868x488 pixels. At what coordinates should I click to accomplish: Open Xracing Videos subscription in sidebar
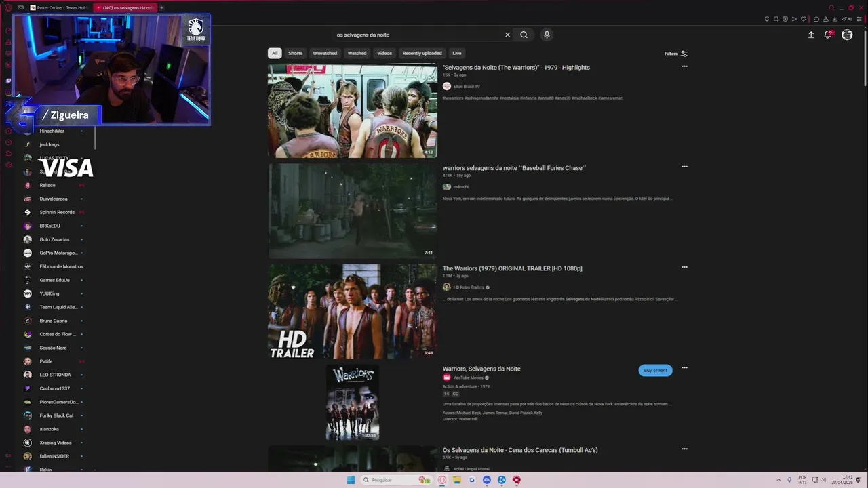[55, 443]
